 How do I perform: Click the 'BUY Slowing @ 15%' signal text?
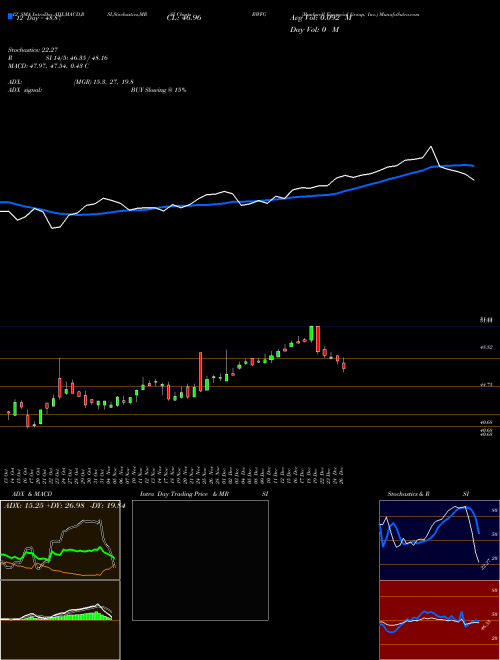pyautogui.click(x=159, y=90)
